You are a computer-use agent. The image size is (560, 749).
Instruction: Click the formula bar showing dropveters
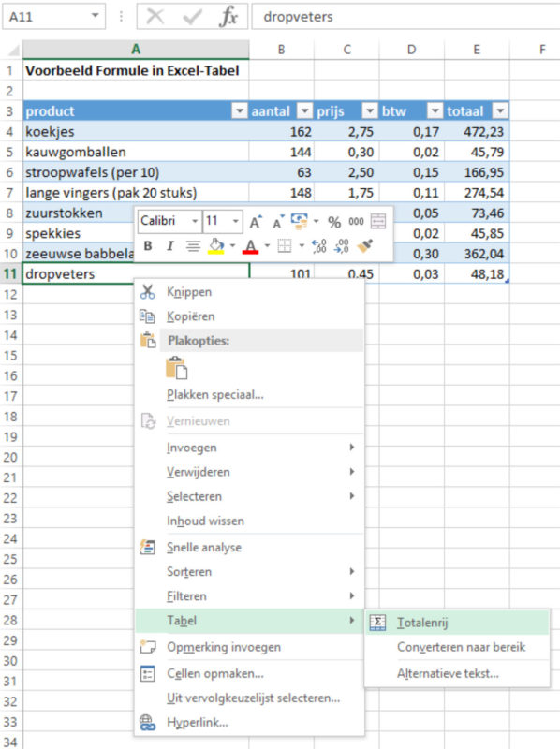click(x=406, y=17)
